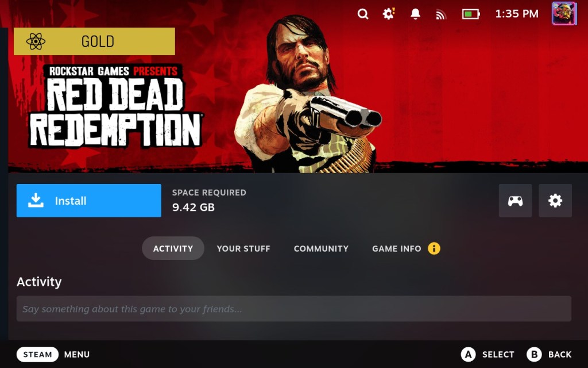This screenshot has width=588, height=368.
Task: Install Red Dead Redemption
Action: [89, 201]
